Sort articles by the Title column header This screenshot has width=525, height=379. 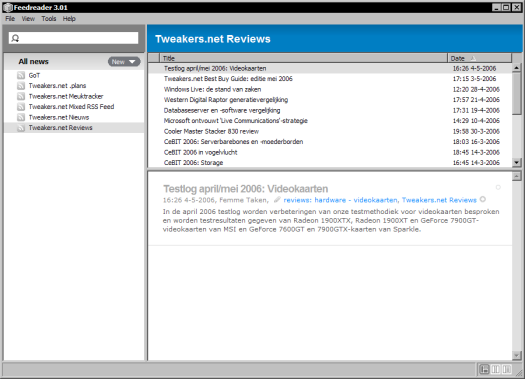[x=304, y=58]
